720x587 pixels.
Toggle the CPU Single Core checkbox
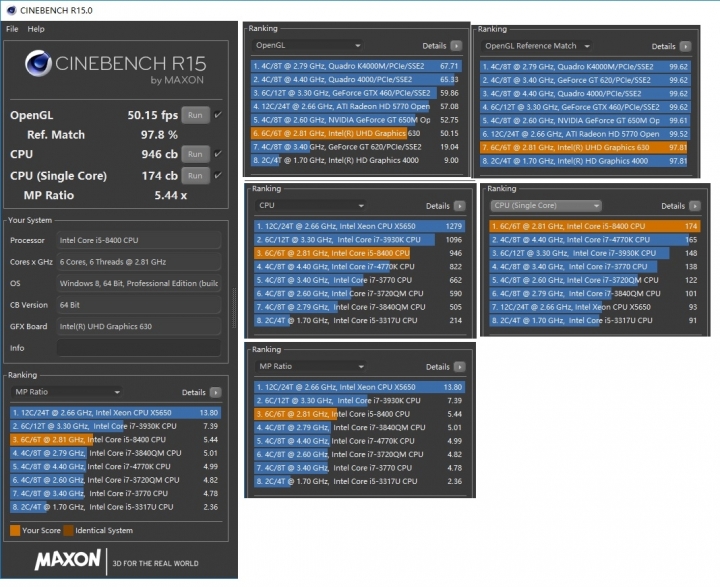218,175
